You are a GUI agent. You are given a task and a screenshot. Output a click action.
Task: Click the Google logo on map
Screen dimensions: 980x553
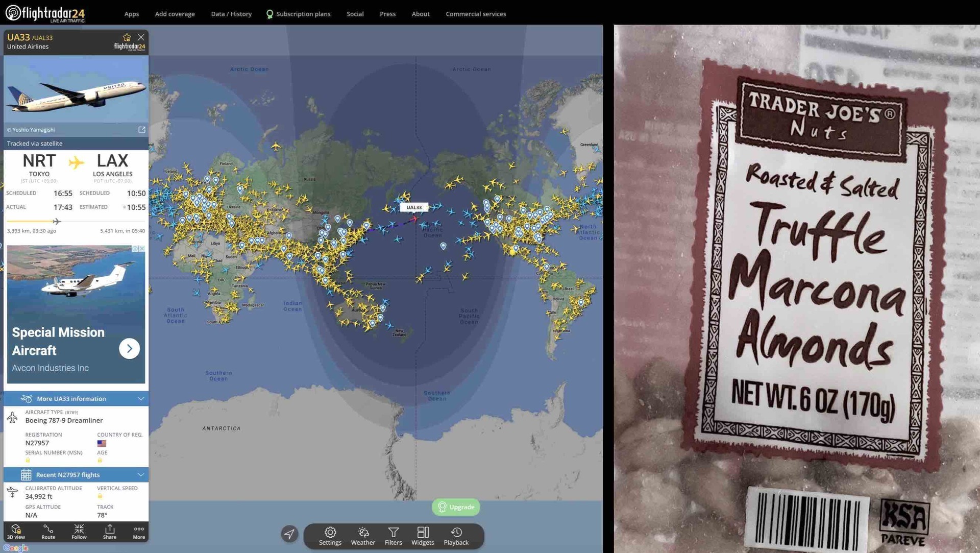coord(15,548)
